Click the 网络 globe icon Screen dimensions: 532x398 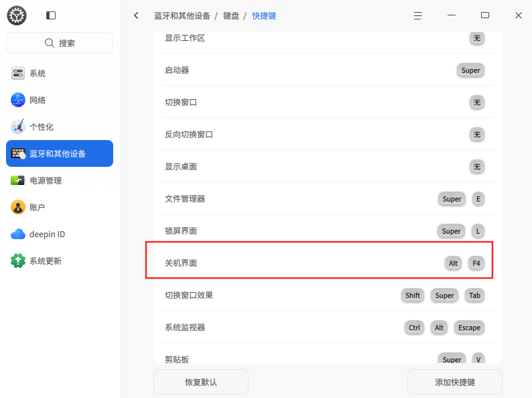point(18,100)
